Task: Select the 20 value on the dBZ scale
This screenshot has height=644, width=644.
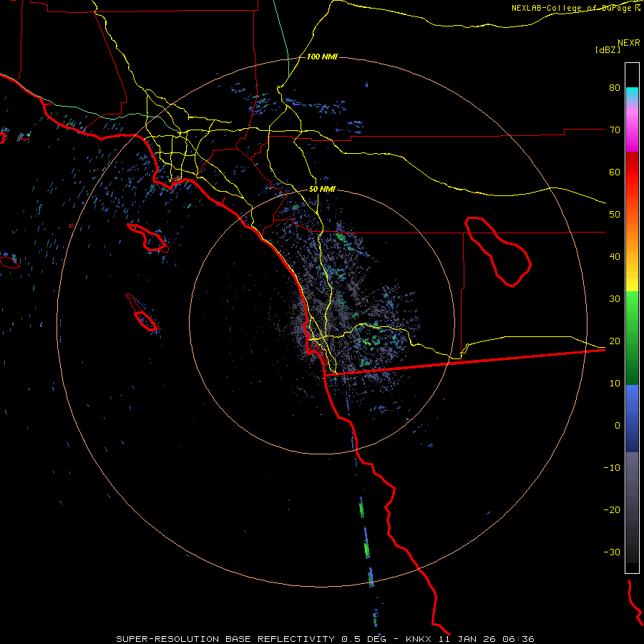Action: tap(615, 341)
